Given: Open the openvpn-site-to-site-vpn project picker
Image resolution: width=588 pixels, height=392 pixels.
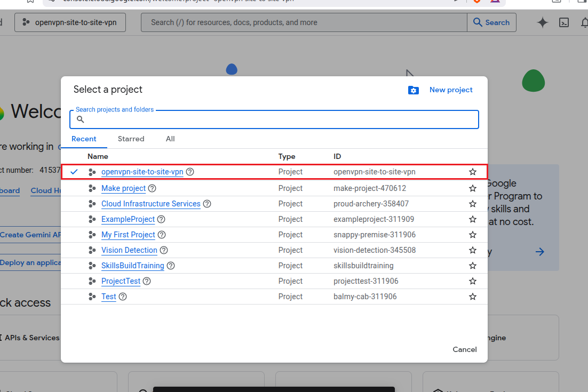Looking at the screenshot, I should pos(70,22).
